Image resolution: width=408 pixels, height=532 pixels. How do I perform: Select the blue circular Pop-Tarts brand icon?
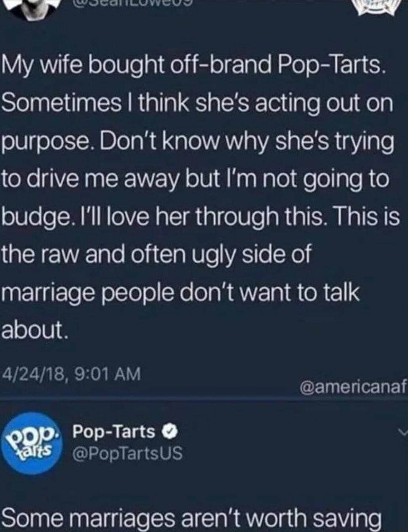click(x=32, y=446)
